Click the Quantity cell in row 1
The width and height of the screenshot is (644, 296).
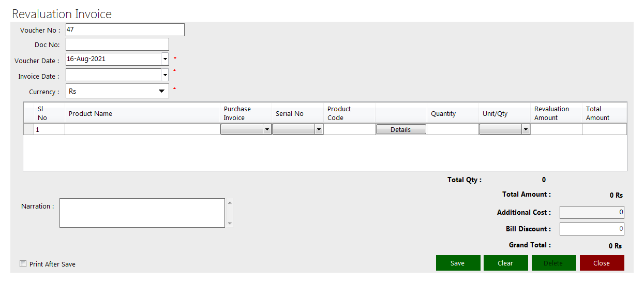click(x=452, y=129)
